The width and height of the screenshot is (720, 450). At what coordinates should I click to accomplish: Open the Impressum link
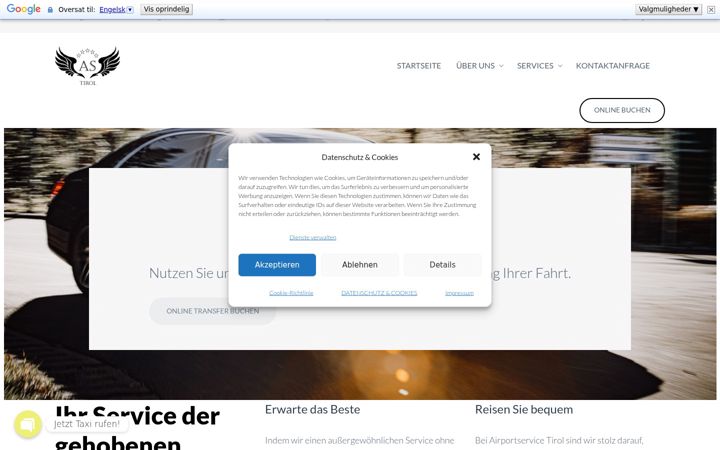(459, 293)
